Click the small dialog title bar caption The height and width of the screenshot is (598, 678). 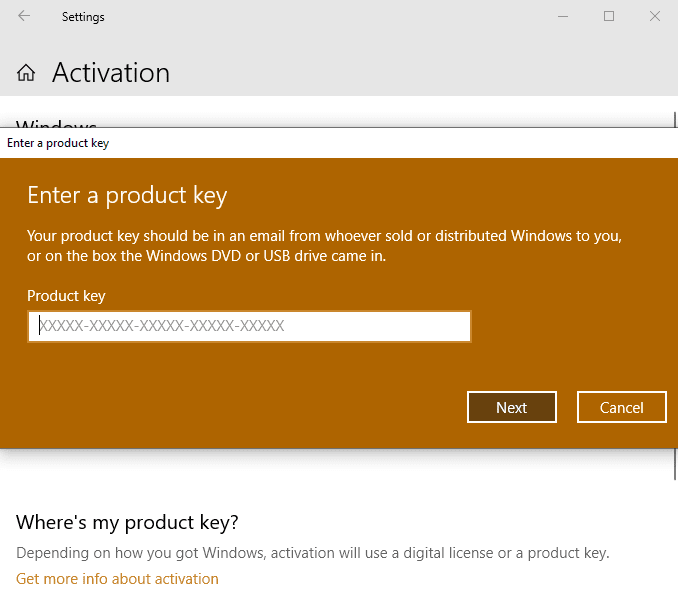[58, 143]
